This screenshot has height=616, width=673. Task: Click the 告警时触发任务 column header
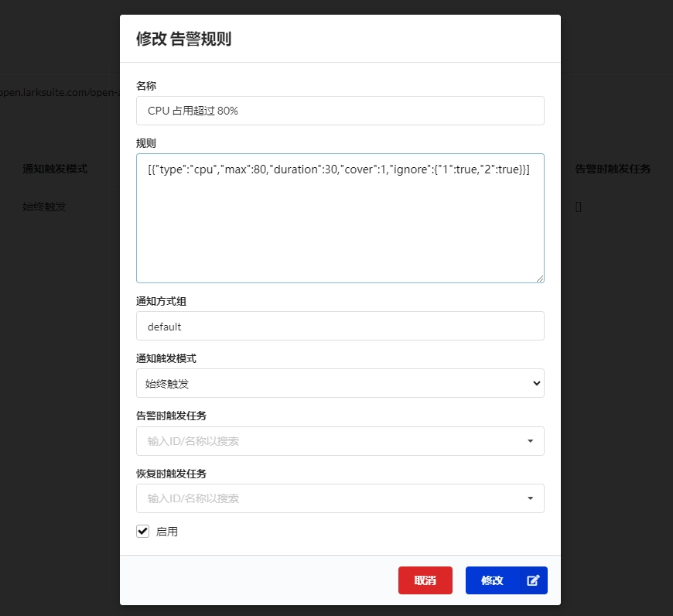coord(611,169)
